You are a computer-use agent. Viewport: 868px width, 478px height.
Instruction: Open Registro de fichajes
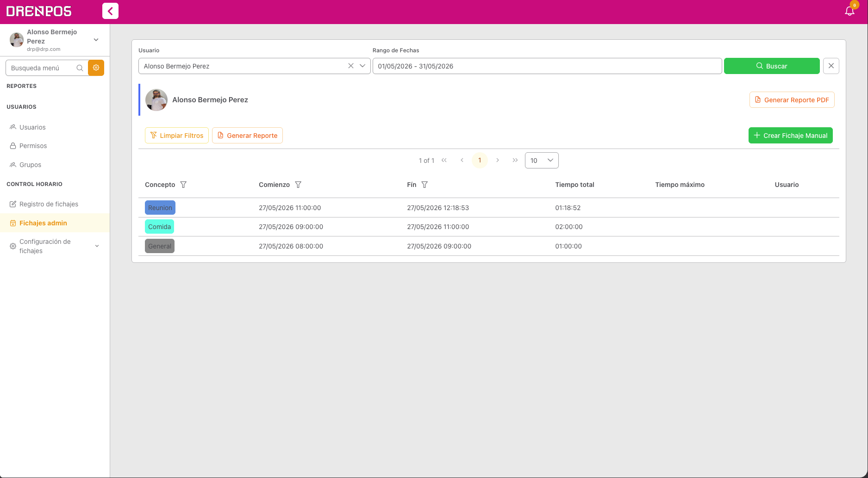tap(49, 204)
